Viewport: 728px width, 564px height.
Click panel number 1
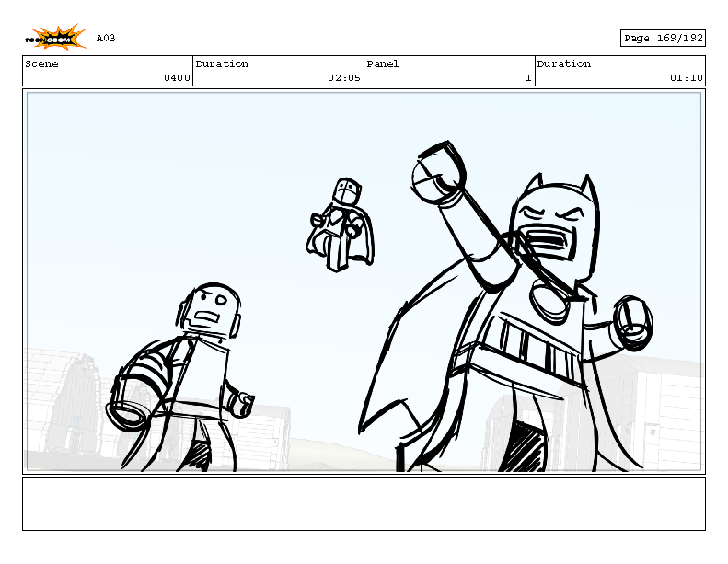tap(528, 78)
